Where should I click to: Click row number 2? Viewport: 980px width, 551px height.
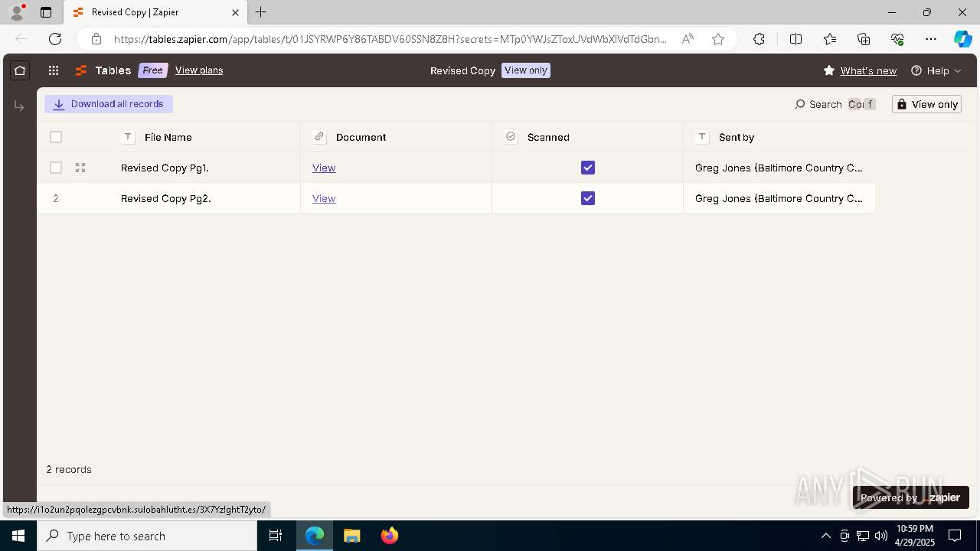pyautogui.click(x=56, y=198)
